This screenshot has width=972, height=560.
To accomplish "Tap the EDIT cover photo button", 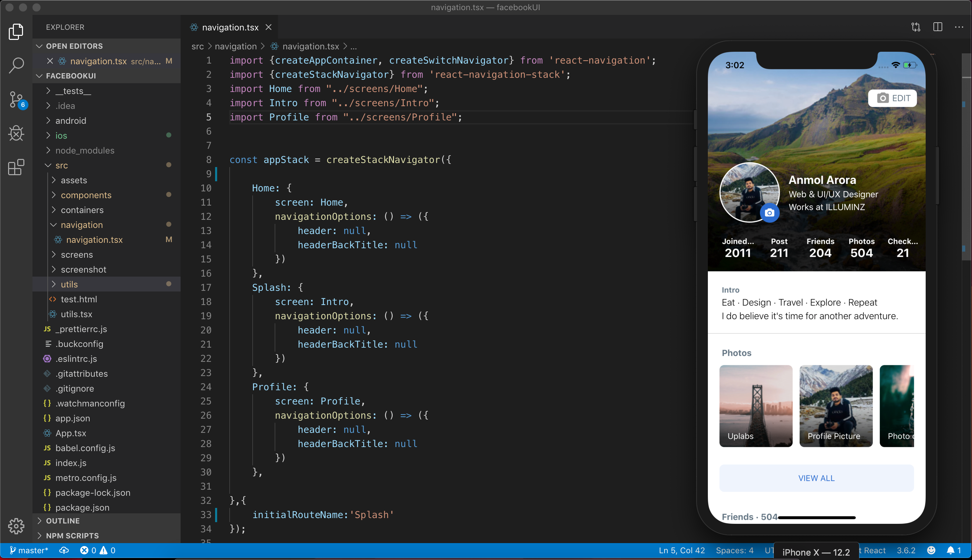I will pos(893,98).
